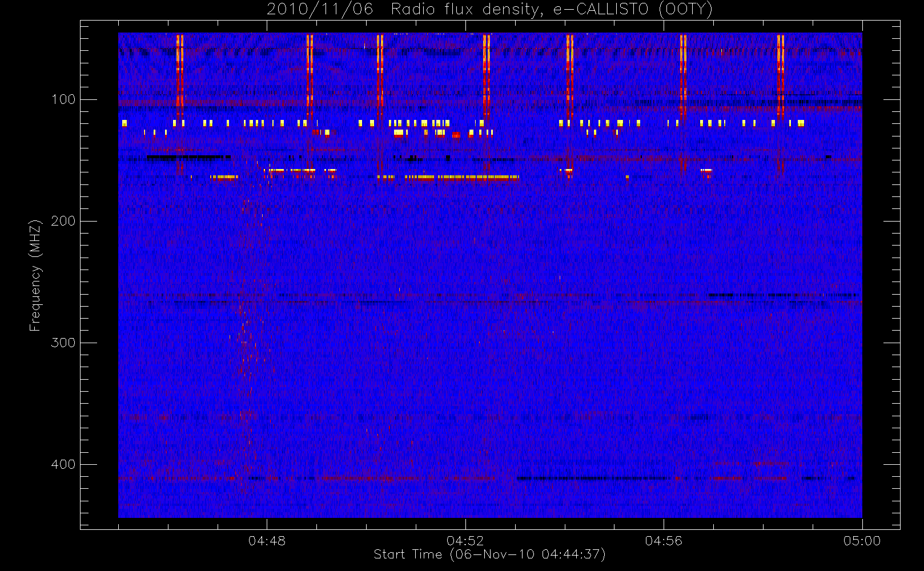
Task: Click the red blob near 04:52 around 130 MHz
Action: pyautogui.click(x=456, y=135)
